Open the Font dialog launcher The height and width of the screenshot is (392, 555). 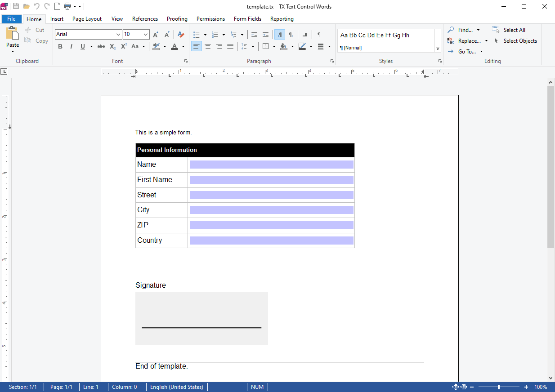[186, 61]
